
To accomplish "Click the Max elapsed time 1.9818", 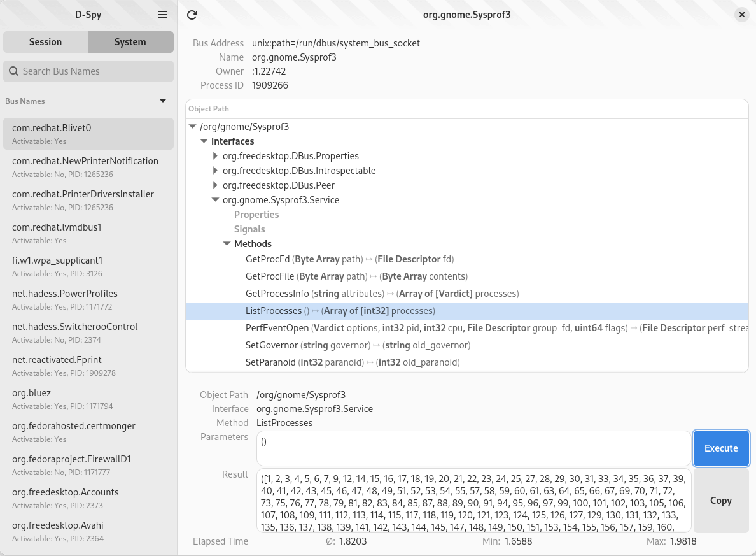I will [x=683, y=541].
